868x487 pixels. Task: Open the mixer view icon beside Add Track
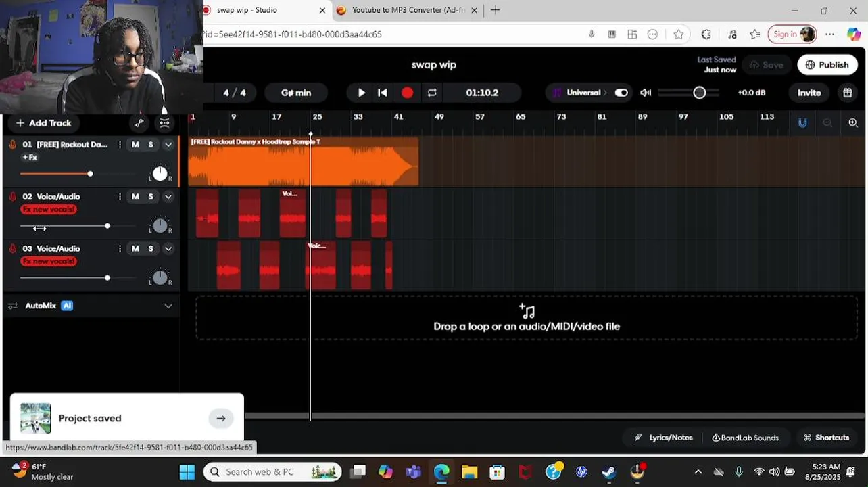tap(164, 123)
